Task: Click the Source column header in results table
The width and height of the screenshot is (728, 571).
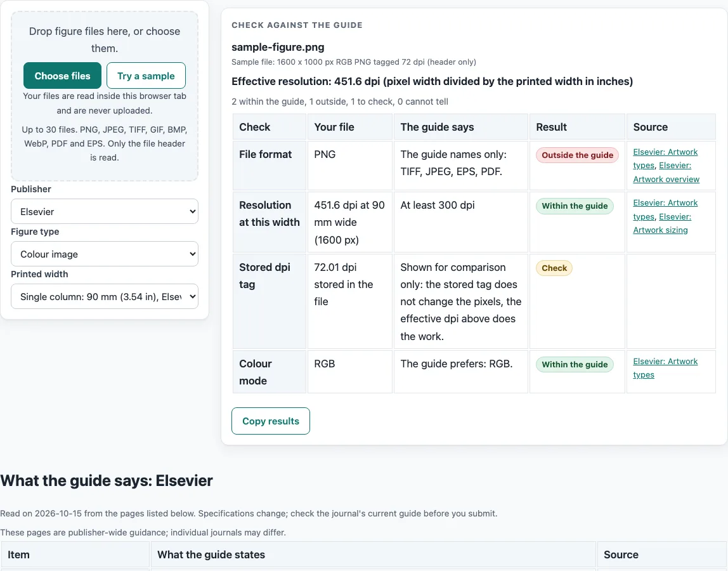Action: [671, 127]
